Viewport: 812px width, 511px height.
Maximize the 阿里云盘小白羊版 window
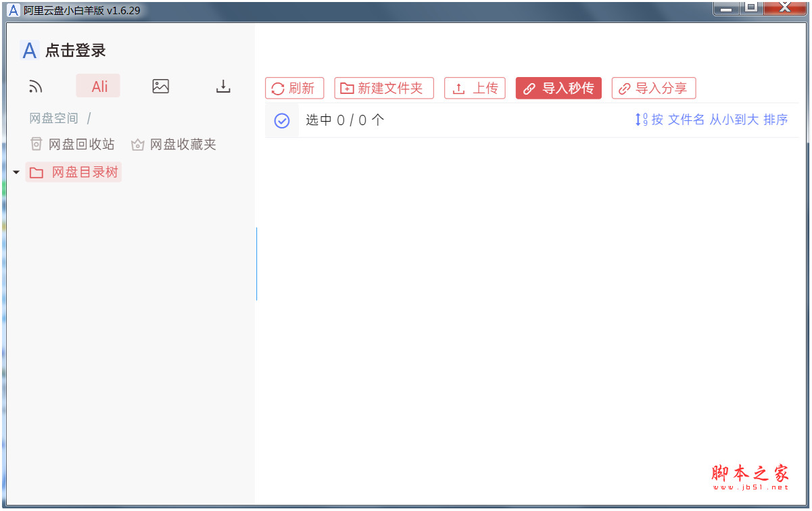(750, 8)
